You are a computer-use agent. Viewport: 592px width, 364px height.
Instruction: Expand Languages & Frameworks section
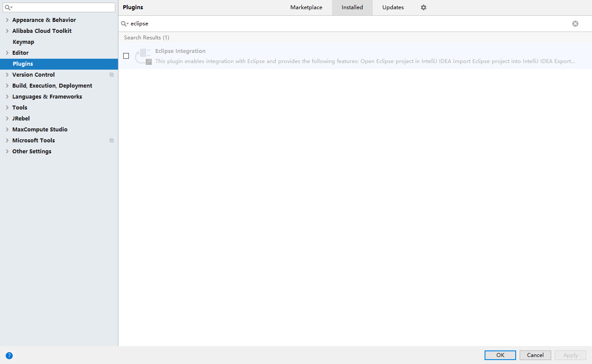coord(7,96)
